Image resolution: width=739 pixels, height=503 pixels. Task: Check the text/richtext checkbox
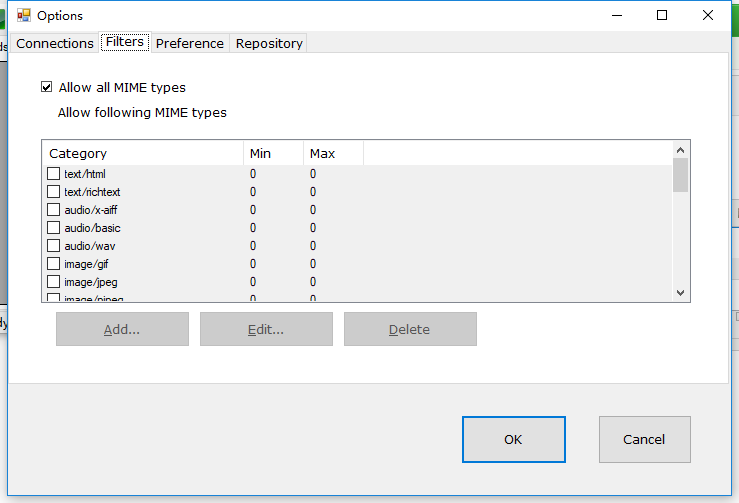[53, 191]
